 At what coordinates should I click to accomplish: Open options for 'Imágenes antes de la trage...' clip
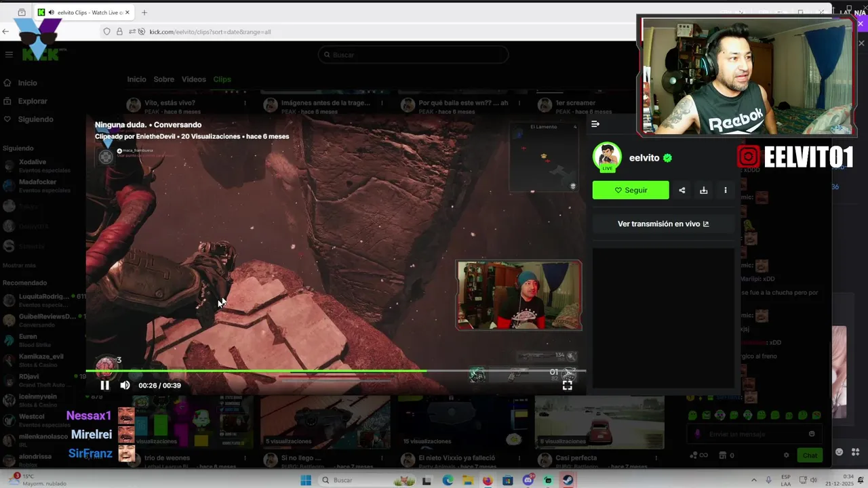click(x=382, y=103)
